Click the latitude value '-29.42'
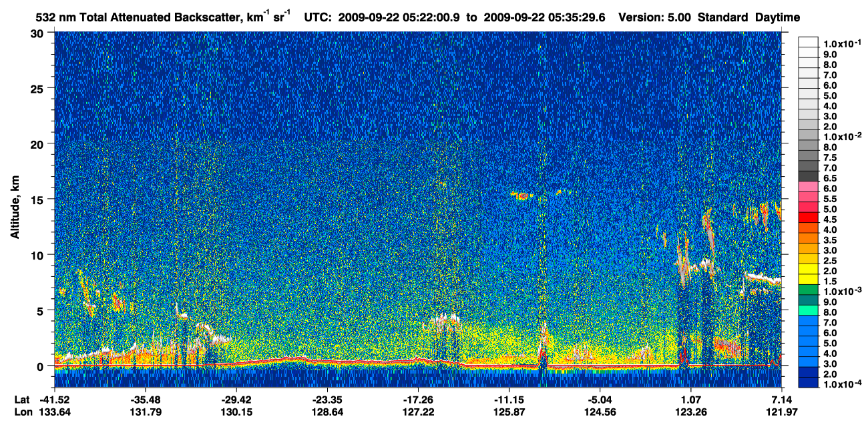 [236, 399]
